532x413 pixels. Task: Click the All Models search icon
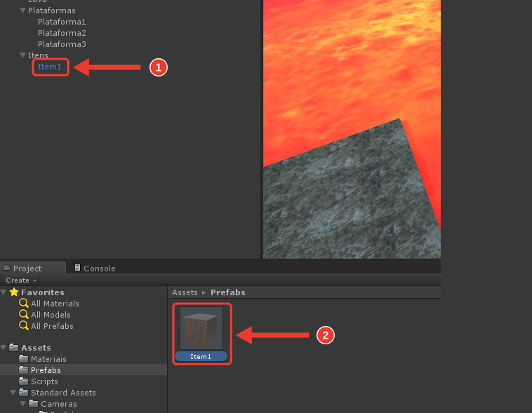click(24, 314)
